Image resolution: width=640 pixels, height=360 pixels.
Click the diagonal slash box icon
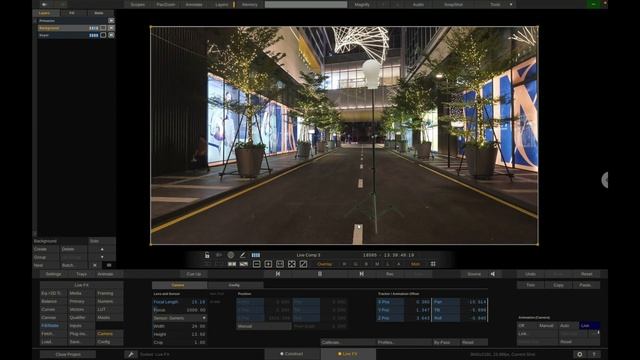pos(303,264)
